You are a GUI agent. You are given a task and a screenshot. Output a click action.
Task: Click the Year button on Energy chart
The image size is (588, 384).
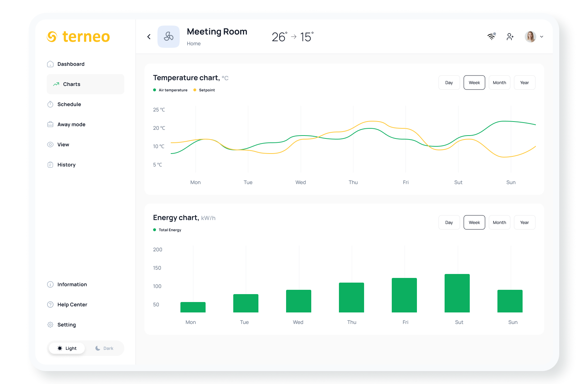[x=524, y=222]
